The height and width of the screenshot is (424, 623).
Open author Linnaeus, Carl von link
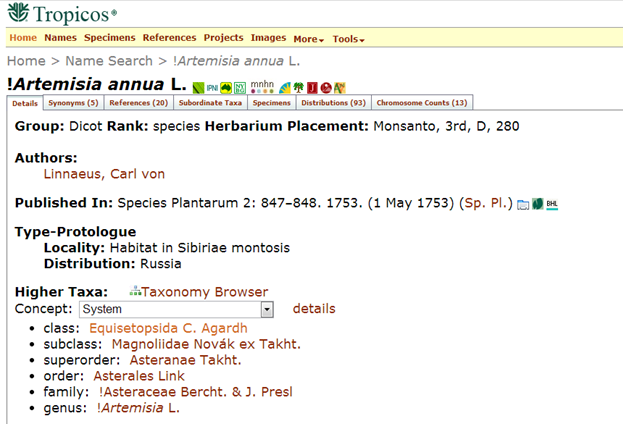pyautogui.click(x=104, y=174)
